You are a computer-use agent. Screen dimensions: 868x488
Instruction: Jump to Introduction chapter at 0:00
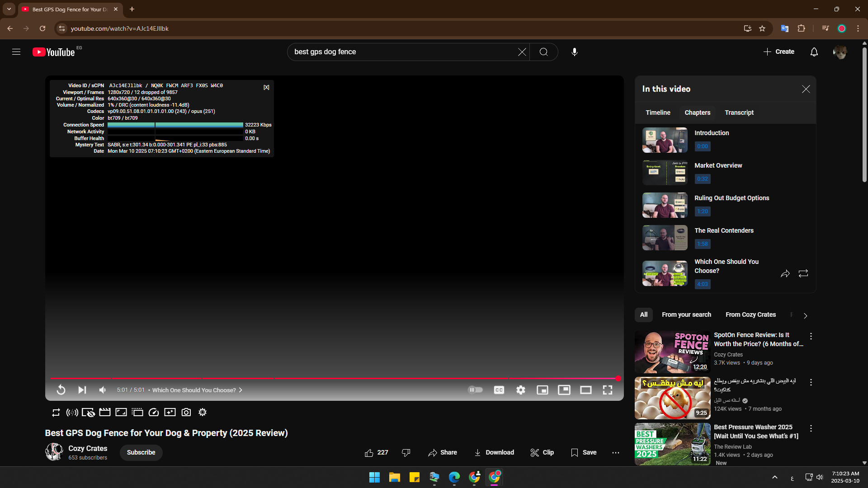point(725,140)
